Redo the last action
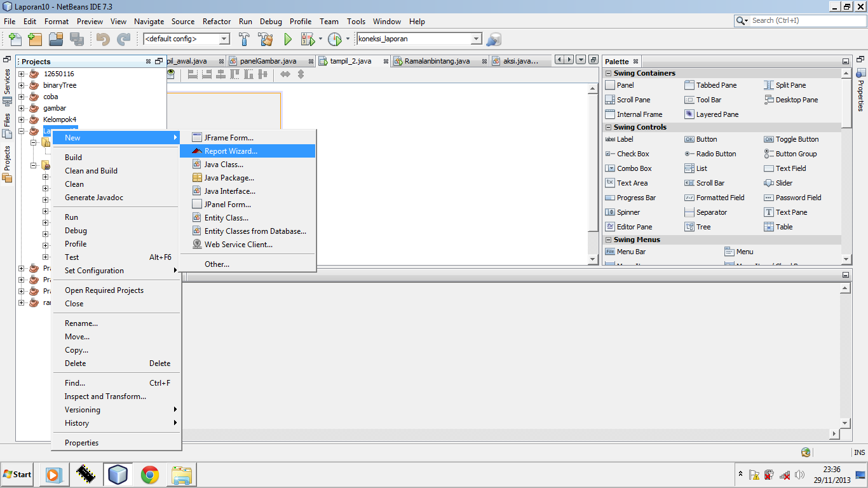Viewport: 868px width, 488px height. pos(121,39)
